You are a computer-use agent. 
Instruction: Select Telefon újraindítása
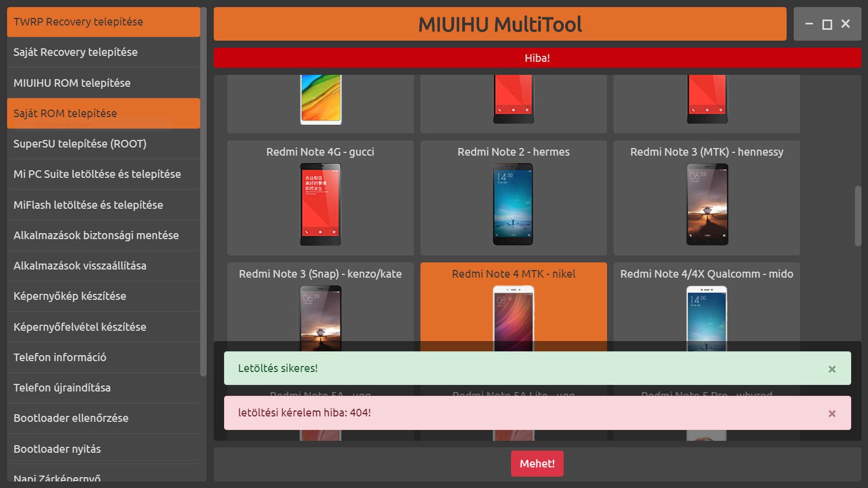(x=104, y=388)
